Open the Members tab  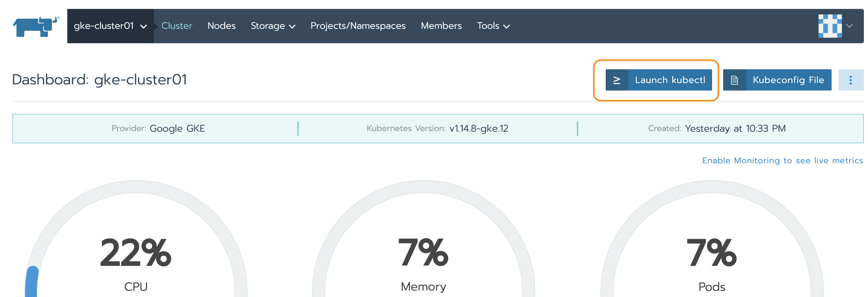(x=441, y=26)
